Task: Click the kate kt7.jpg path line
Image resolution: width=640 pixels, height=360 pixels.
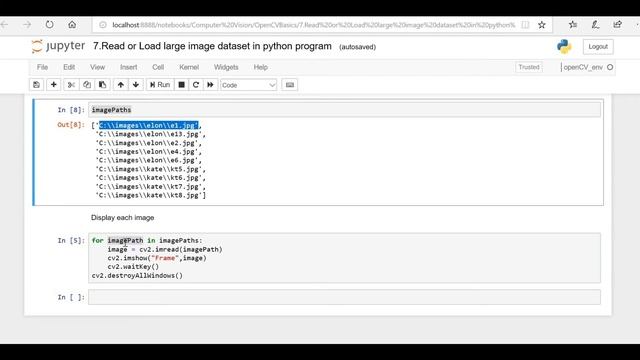Action: 151,187
